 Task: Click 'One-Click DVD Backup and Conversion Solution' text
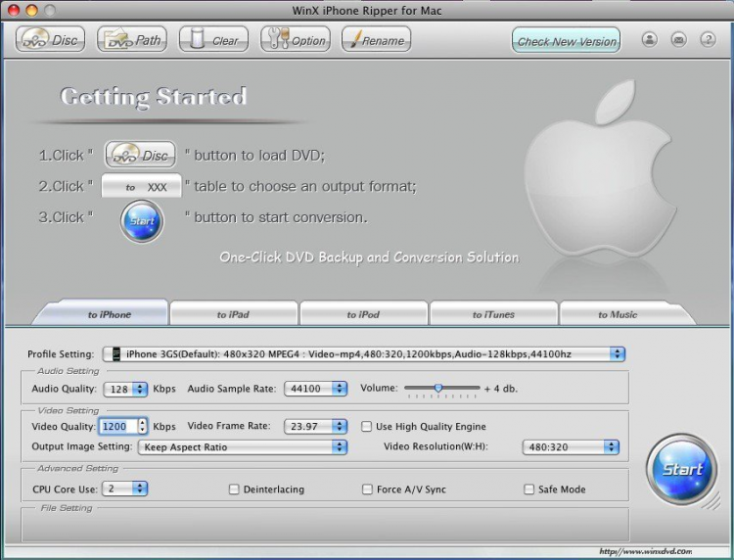pyautogui.click(x=369, y=257)
